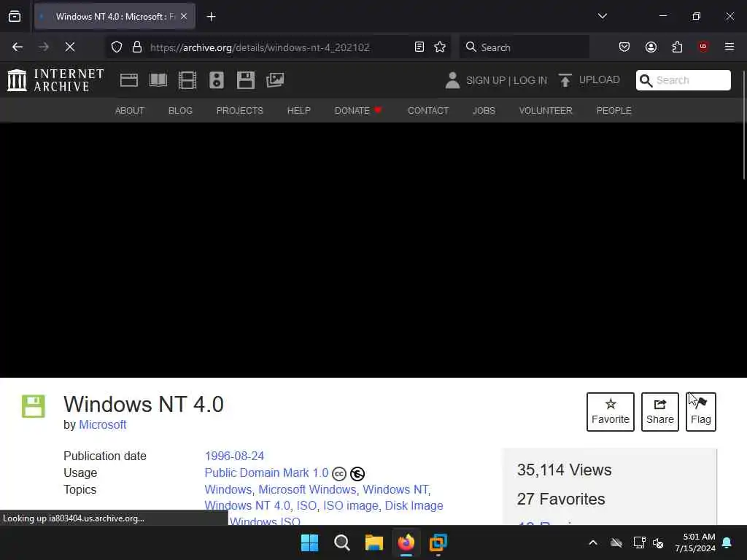Click the Upload arrow icon
Viewport: 747px width, 560px height.
[x=565, y=80]
